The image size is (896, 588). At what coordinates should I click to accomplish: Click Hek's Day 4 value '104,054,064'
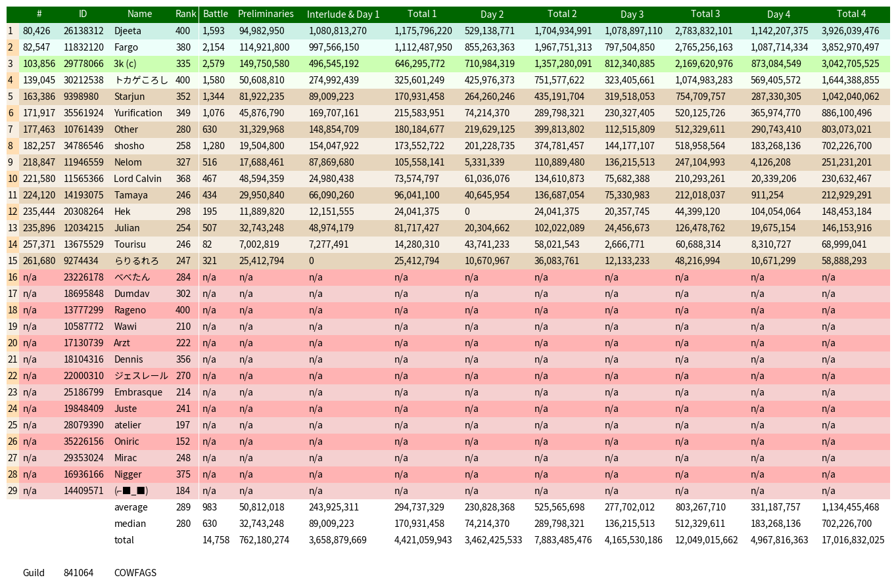(x=776, y=212)
